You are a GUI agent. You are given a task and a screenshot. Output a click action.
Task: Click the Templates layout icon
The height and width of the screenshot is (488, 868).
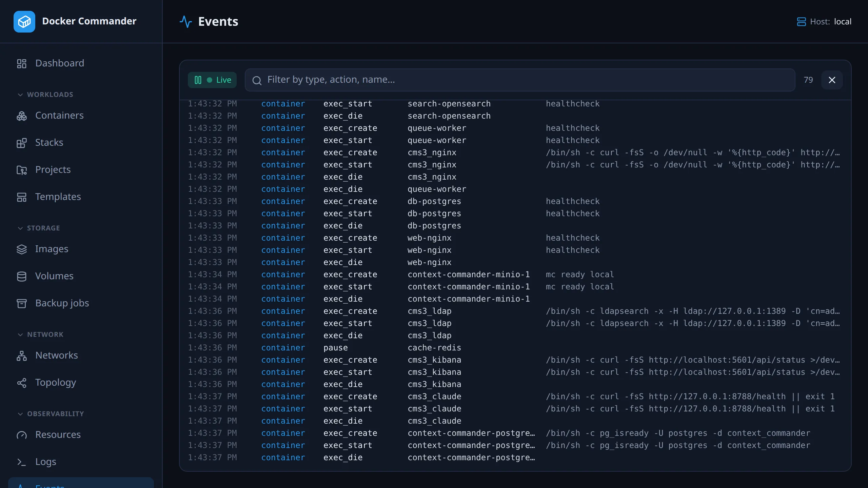22,197
